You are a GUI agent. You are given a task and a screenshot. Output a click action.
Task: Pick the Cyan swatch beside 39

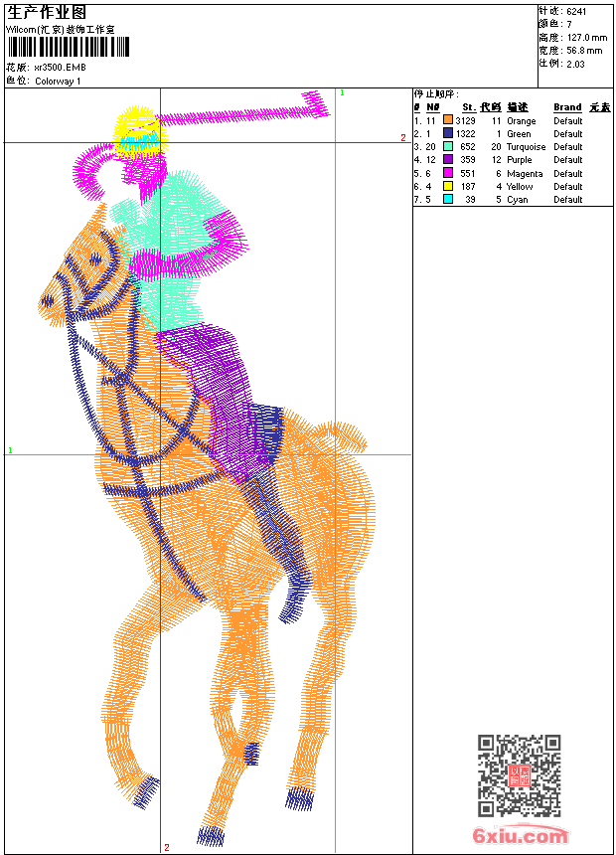coord(448,199)
